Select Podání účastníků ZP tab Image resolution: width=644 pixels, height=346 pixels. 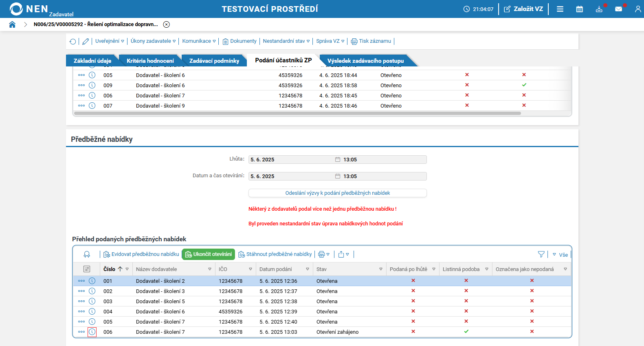[284, 60]
